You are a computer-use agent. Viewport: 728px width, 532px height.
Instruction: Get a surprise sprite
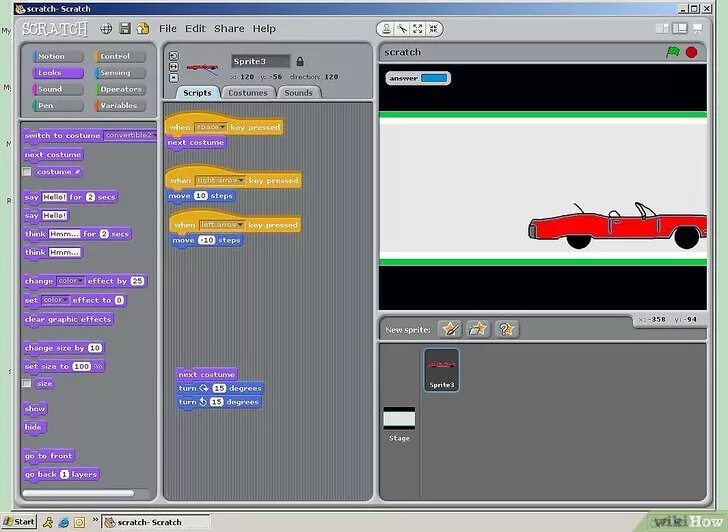point(507,329)
